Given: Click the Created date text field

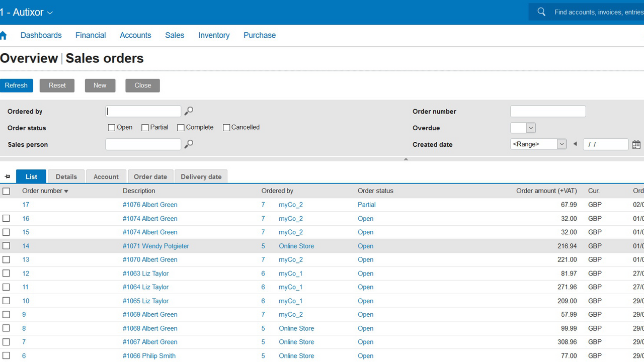Looking at the screenshot, I should point(606,144).
